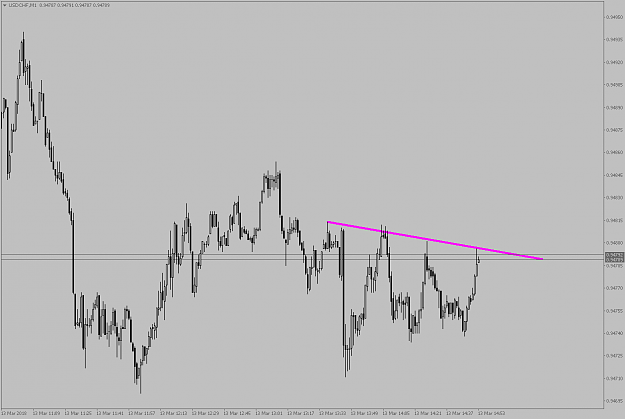Click the 13 Mar 11:09 time label
Image resolution: width=625 pixels, height=419 pixels.
47,413
